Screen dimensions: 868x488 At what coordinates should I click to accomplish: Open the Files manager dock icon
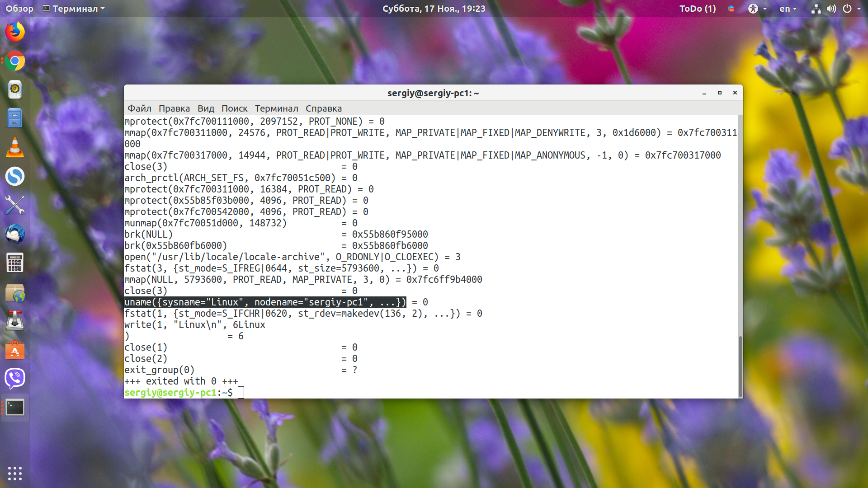15,118
